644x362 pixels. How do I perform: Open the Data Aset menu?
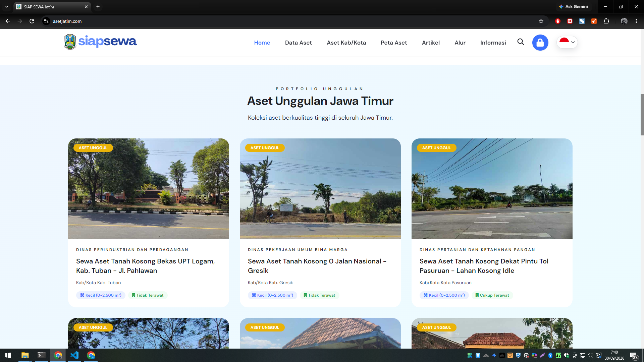tap(298, 43)
